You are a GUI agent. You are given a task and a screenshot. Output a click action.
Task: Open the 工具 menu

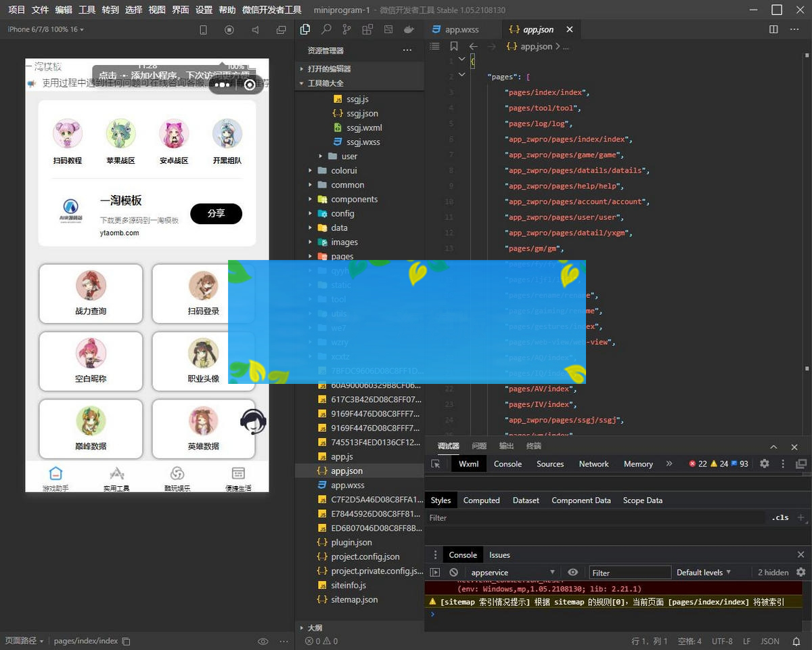click(x=87, y=10)
